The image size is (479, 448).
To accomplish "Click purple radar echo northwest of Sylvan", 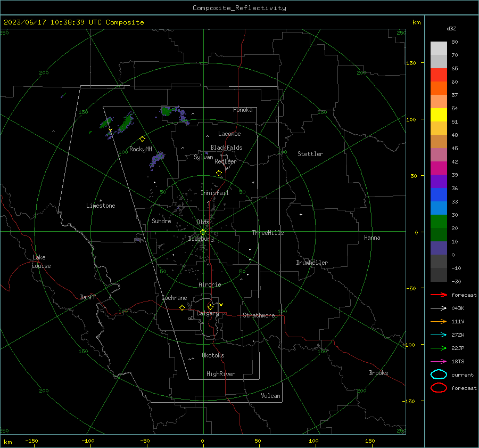I will point(158,159).
